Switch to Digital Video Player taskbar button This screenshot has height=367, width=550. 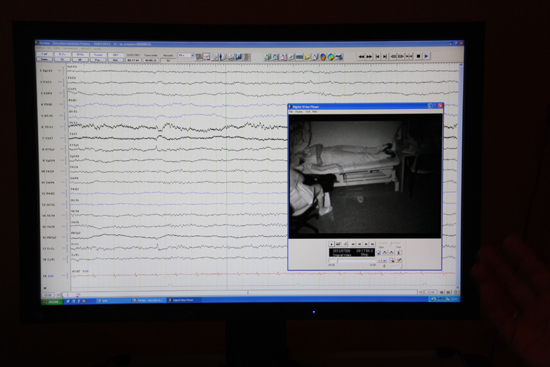point(184,300)
